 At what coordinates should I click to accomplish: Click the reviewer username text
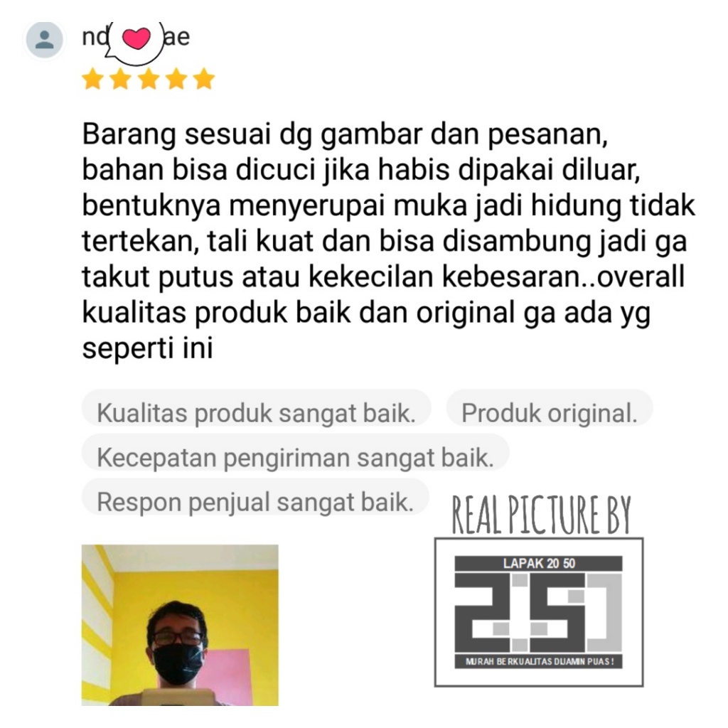coord(136,37)
